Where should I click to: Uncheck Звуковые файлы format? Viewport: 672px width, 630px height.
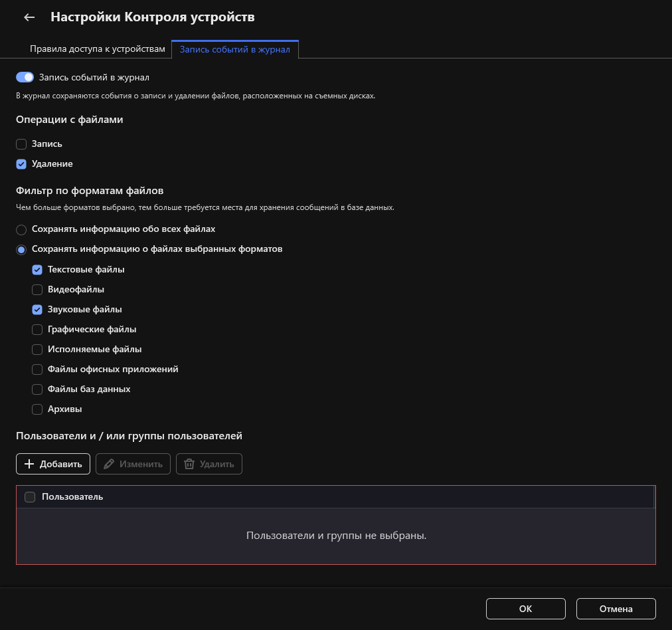click(37, 310)
